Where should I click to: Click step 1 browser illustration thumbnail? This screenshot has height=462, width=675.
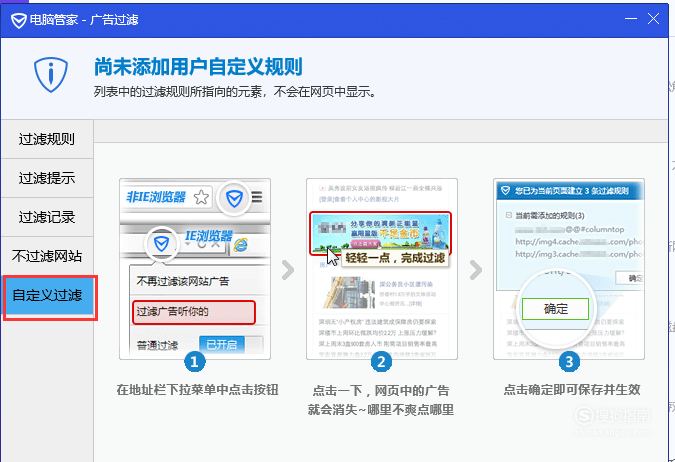(195, 269)
